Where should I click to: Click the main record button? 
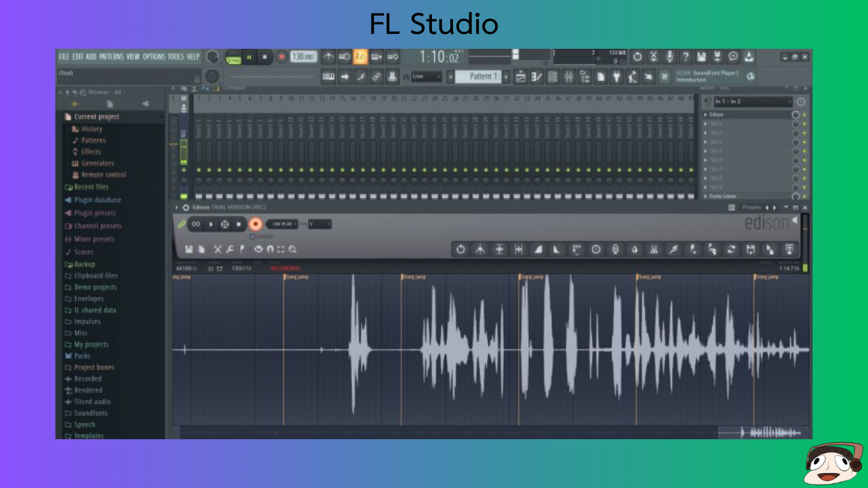(281, 57)
